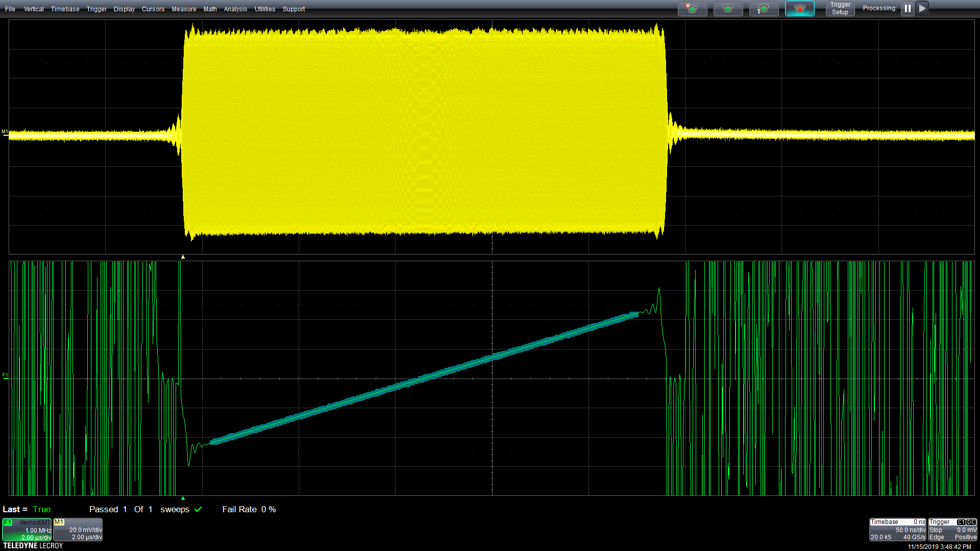The image size is (980, 551).
Task: Open the Trigger menu
Action: [96, 9]
